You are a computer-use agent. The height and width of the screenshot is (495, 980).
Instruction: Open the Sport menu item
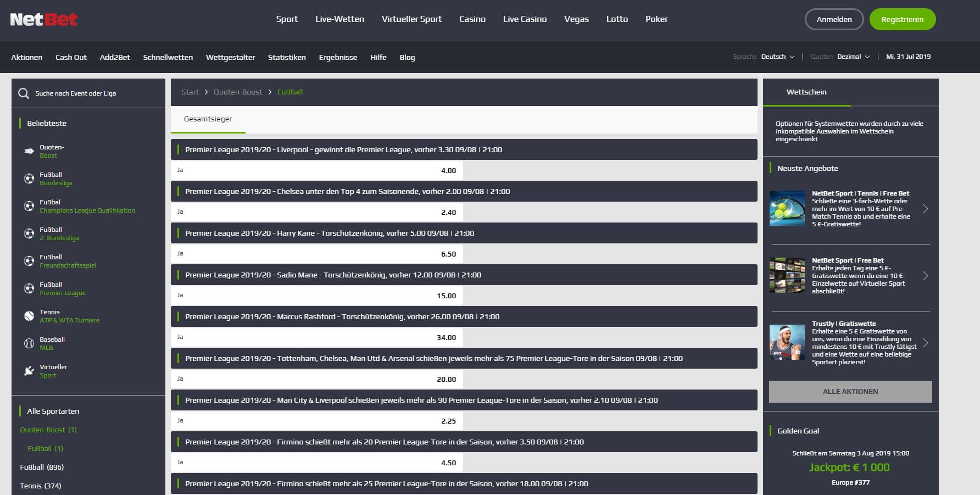pos(287,19)
